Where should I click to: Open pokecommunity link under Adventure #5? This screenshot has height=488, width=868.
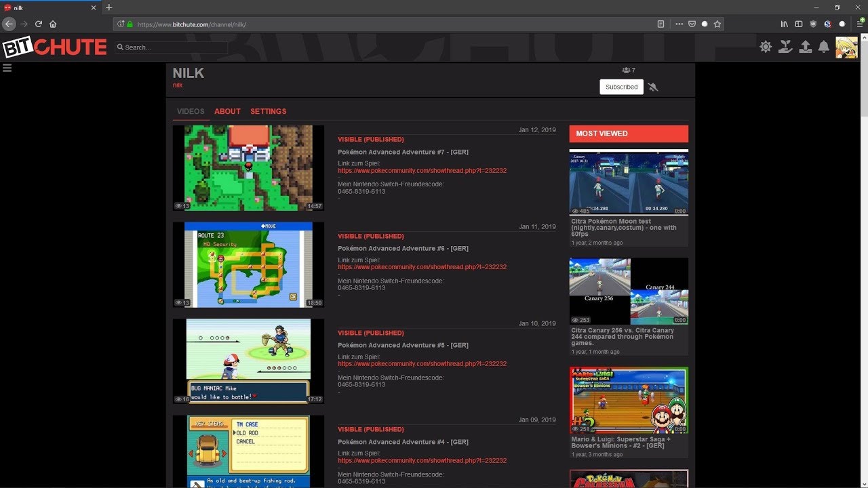point(422,364)
